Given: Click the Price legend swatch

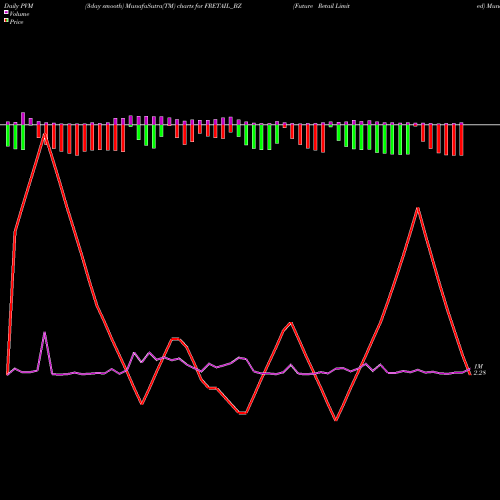Looking at the screenshot, I should 6,21.
